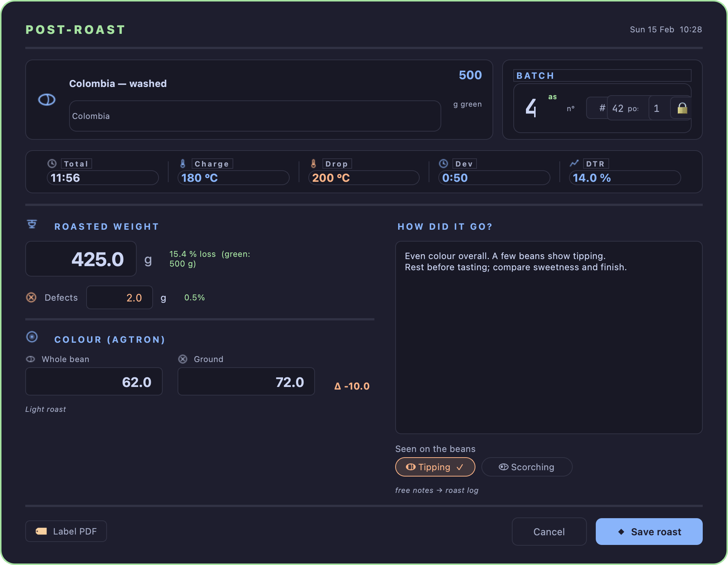Click the target icon beside Colour (Agtron)
Image resolution: width=728 pixels, height=565 pixels.
click(x=32, y=337)
